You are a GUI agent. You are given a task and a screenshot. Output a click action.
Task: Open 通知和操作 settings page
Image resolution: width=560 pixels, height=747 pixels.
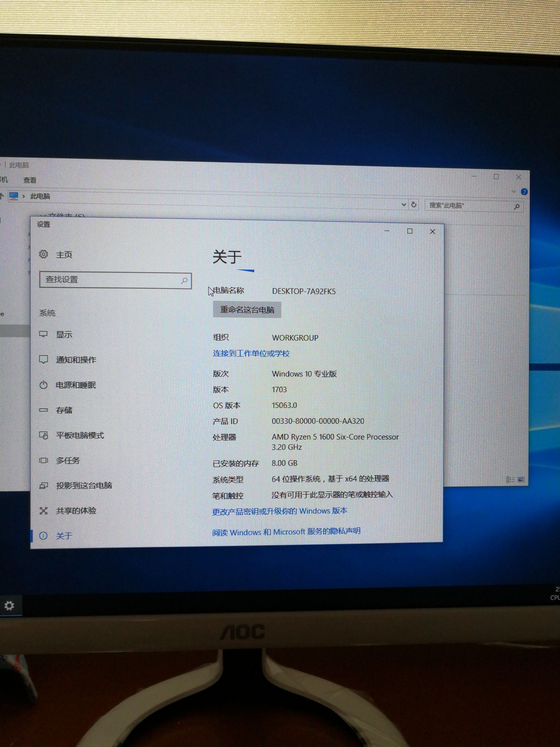click(x=76, y=360)
